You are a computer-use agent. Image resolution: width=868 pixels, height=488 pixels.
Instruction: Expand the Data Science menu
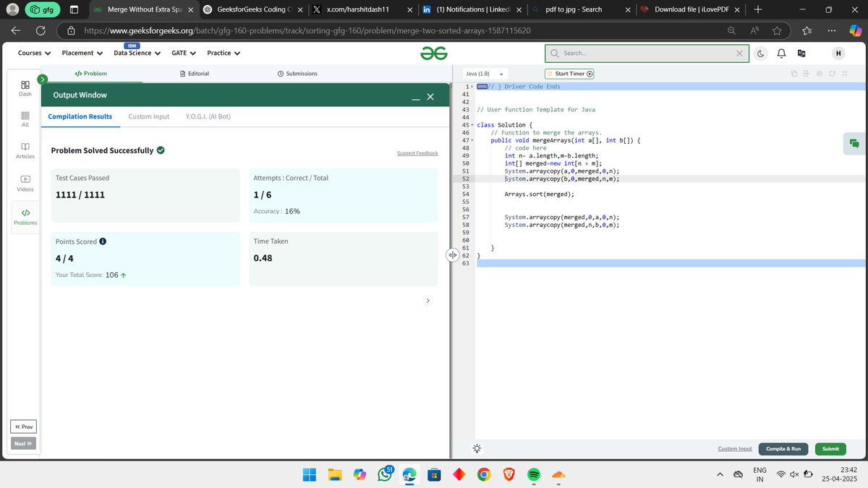pyautogui.click(x=137, y=53)
